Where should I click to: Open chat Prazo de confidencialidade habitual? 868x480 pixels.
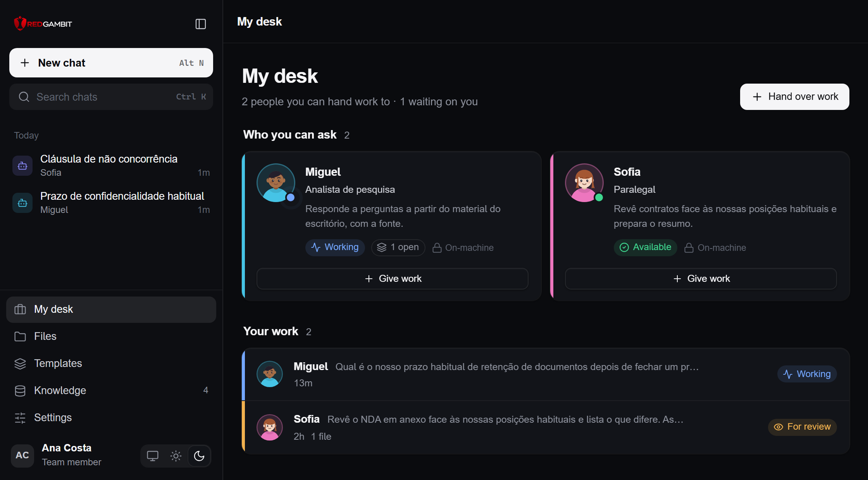click(x=111, y=203)
